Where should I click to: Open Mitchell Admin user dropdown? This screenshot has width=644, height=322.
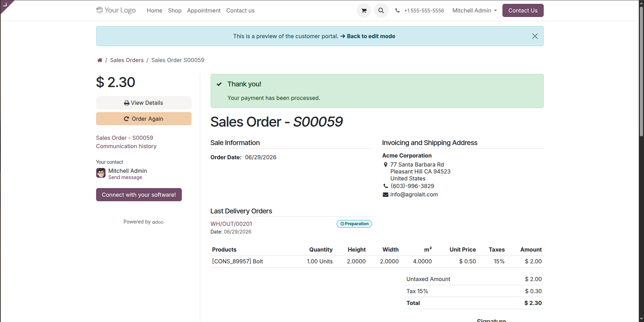click(474, 10)
